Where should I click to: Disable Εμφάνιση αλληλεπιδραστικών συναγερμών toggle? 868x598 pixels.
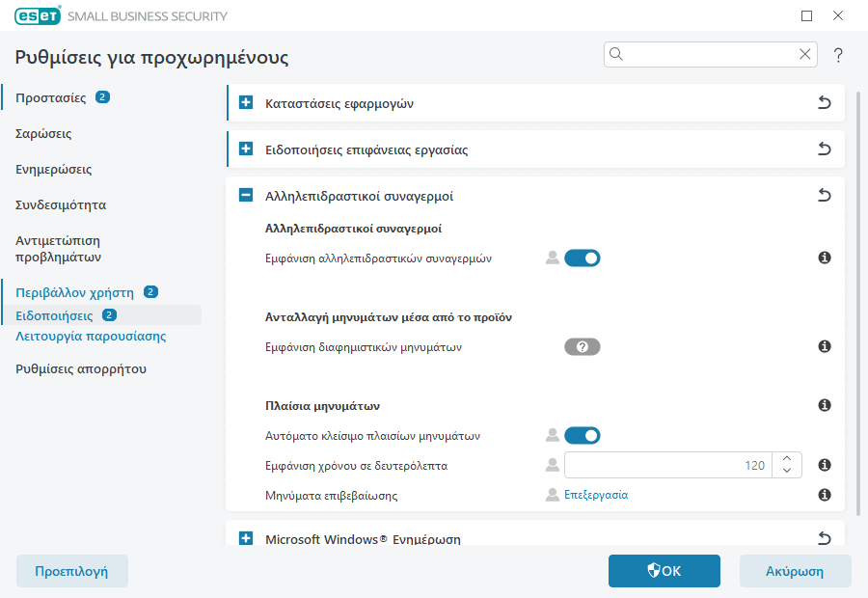click(583, 258)
